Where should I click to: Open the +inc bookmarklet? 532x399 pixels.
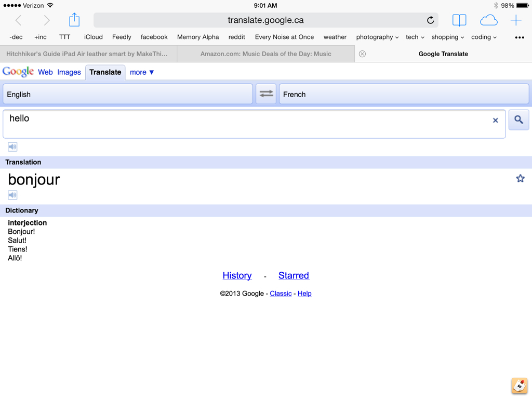(x=41, y=37)
